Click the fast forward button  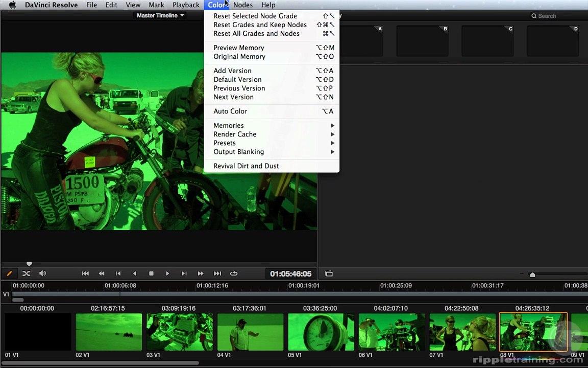click(x=201, y=273)
